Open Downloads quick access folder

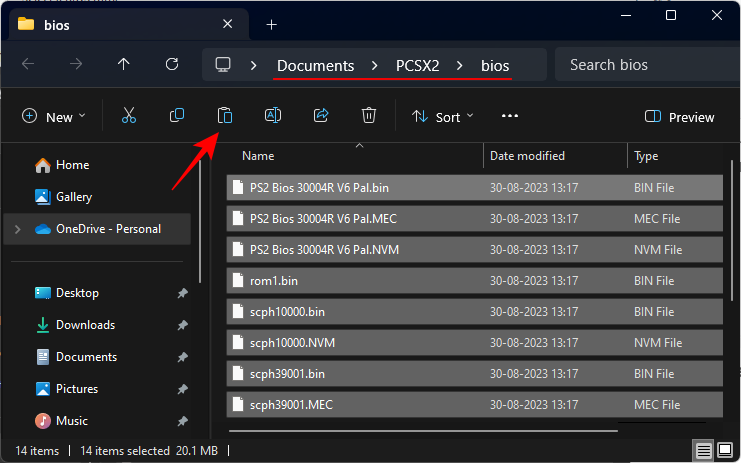(86, 325)
